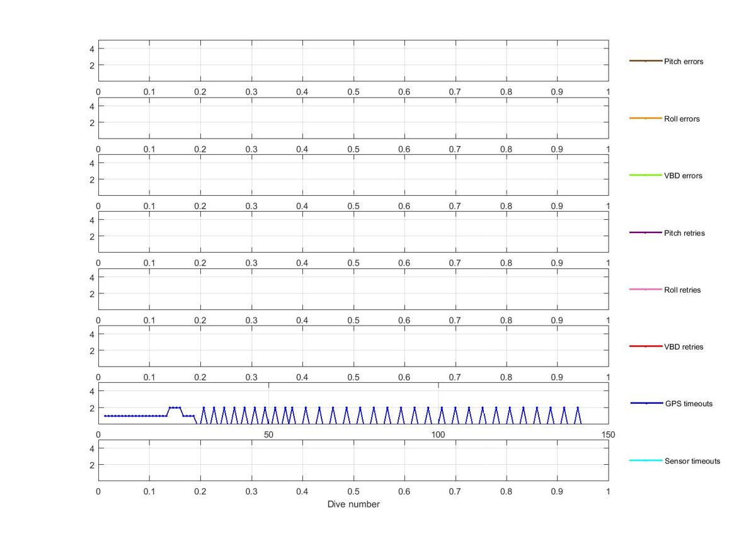Select the pink line sample for Roll retries
Viewport: 756px width, 541px height.
pos(645,290)
